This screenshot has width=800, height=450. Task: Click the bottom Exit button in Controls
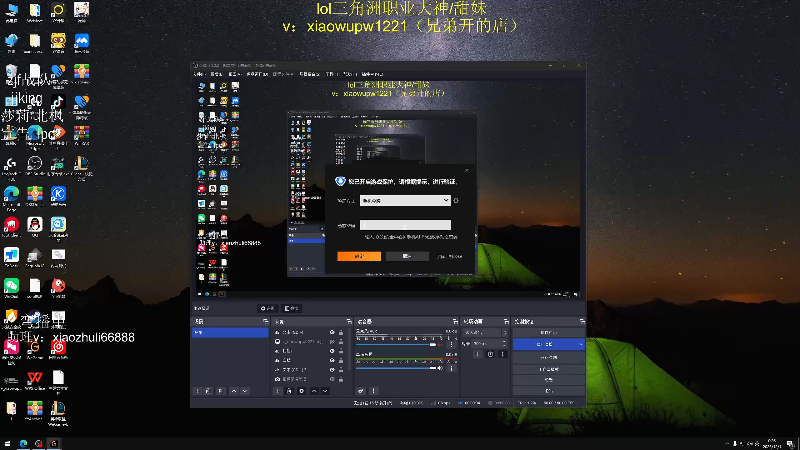548,391
